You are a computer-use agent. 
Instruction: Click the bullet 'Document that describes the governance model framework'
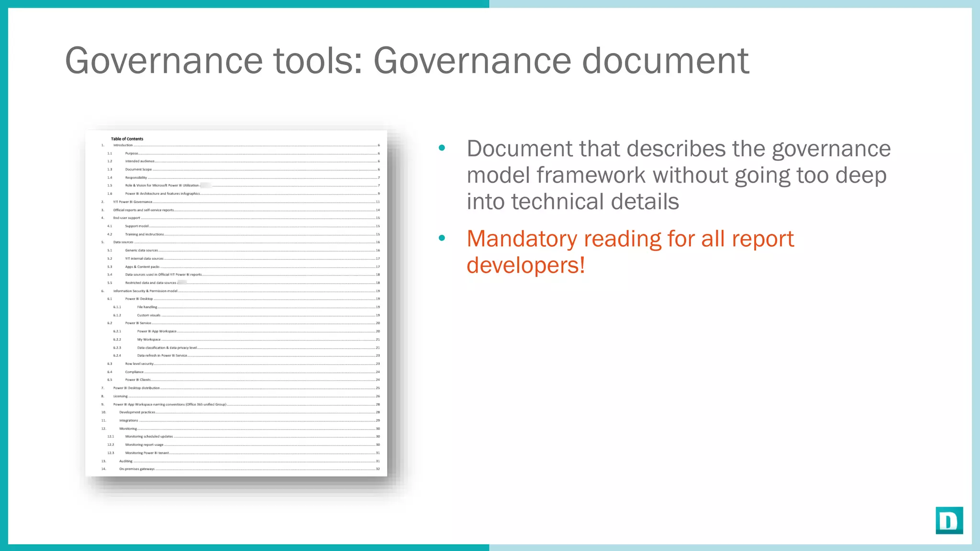coord(679,175)
